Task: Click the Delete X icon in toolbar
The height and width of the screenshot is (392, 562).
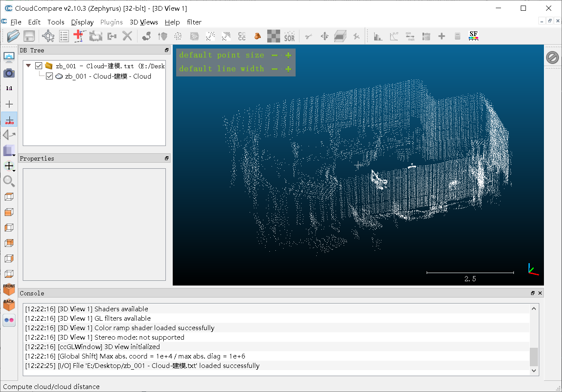Action: point(127,36)
